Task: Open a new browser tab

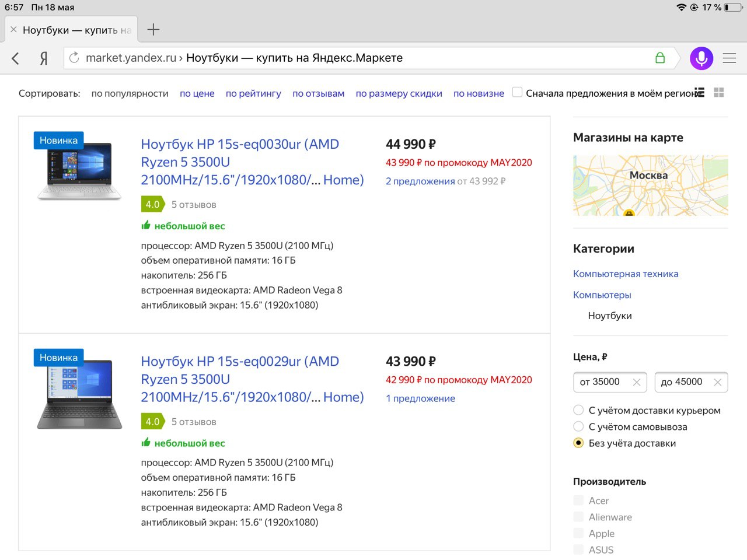Action: point(153,30)
